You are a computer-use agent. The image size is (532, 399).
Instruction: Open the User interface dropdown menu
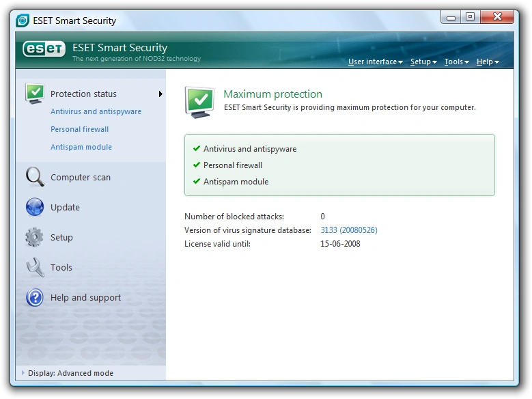coord(375,61)
